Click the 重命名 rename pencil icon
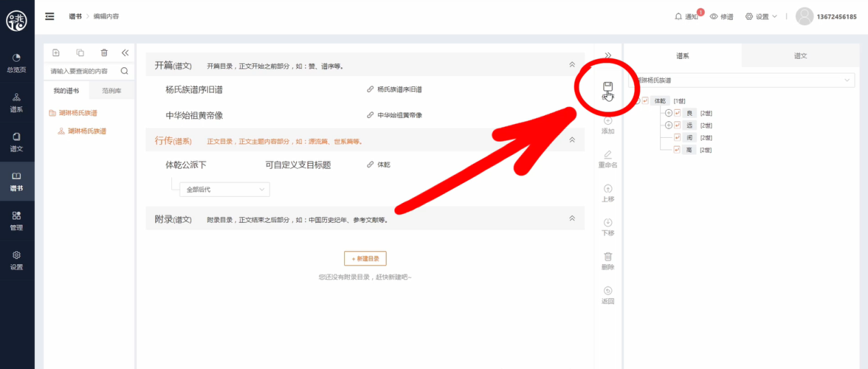868x369 pixels. [607, 154]
